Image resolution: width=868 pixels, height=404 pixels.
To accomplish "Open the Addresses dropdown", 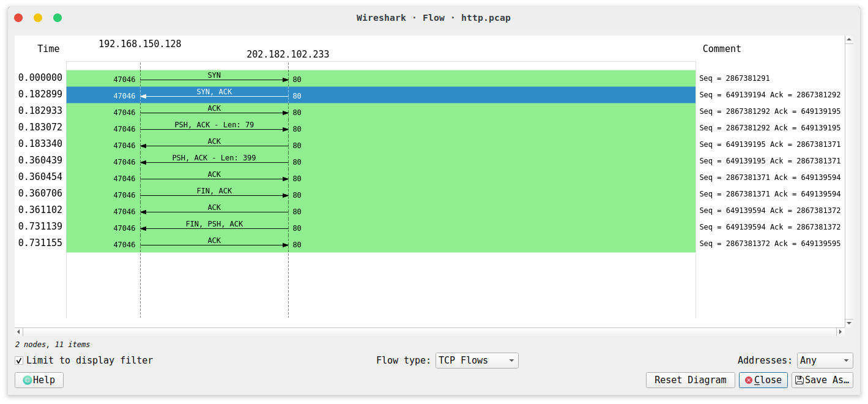I will coord(825,361).
